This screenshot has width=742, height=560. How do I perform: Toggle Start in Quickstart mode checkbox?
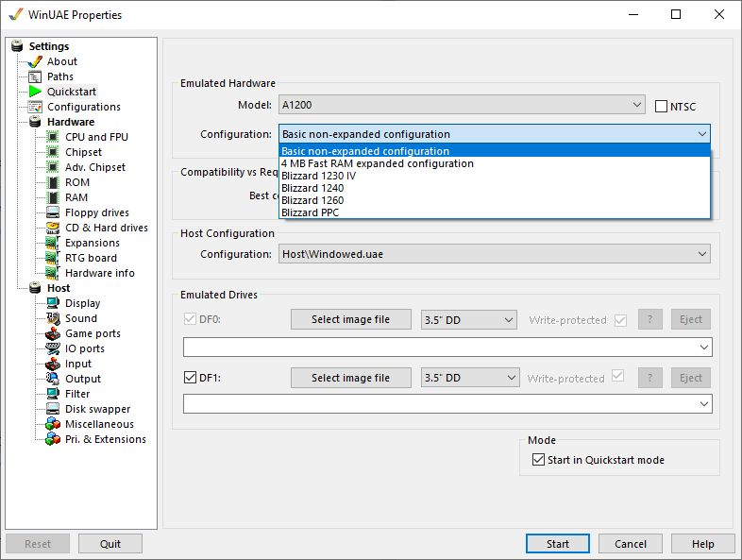pyautogui.click(x=538, y=460)
